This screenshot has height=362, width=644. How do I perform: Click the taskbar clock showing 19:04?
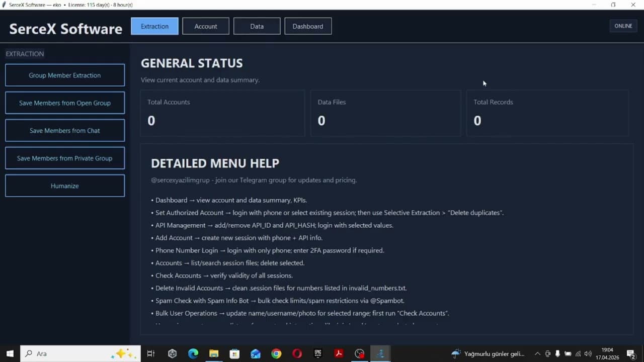(607, 353)
